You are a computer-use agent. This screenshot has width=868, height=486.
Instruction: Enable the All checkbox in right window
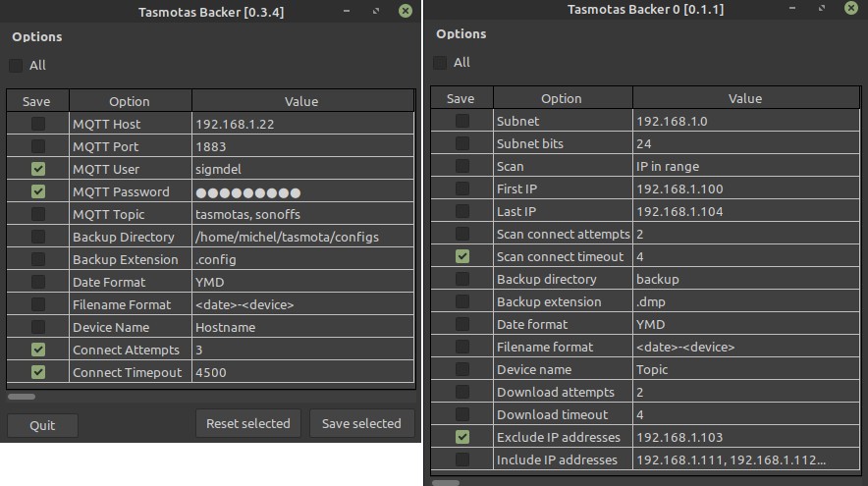click(x=441, y=63)
